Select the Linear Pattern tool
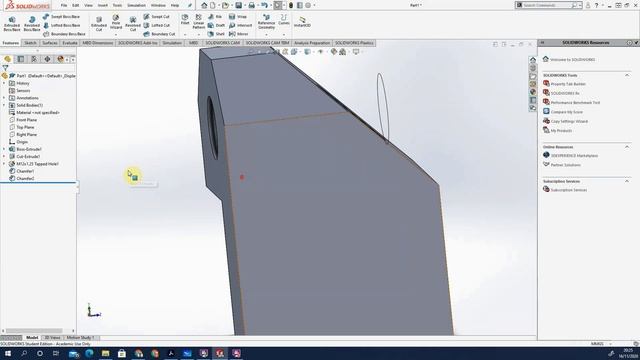 [x=199, y=22]
